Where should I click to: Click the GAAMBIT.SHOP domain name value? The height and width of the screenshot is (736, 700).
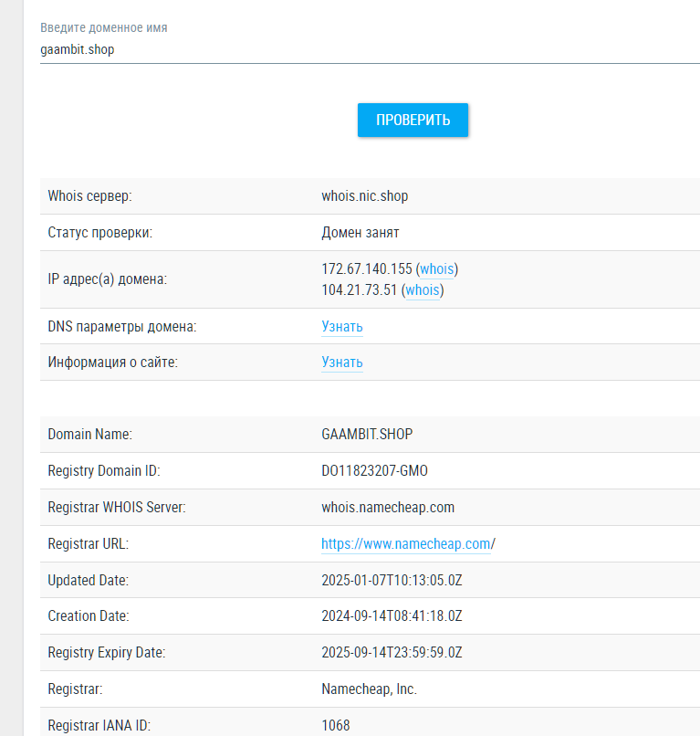tap(367, 434)
